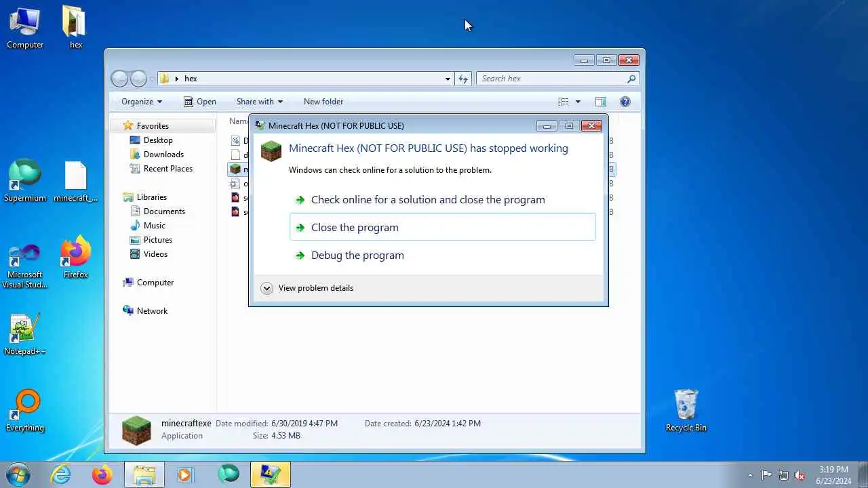Click Date created value 6/23/2024 1:42 PM
The width and height of the screenshot is (868, 488).
coord(448,423)
